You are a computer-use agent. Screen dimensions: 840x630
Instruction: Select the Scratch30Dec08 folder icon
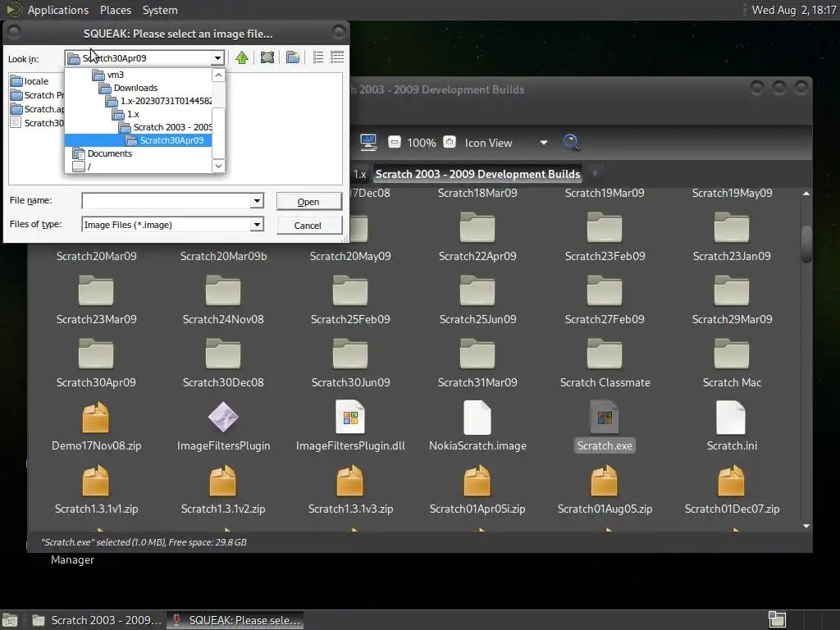pyautogui.click(x=223, y=354)
